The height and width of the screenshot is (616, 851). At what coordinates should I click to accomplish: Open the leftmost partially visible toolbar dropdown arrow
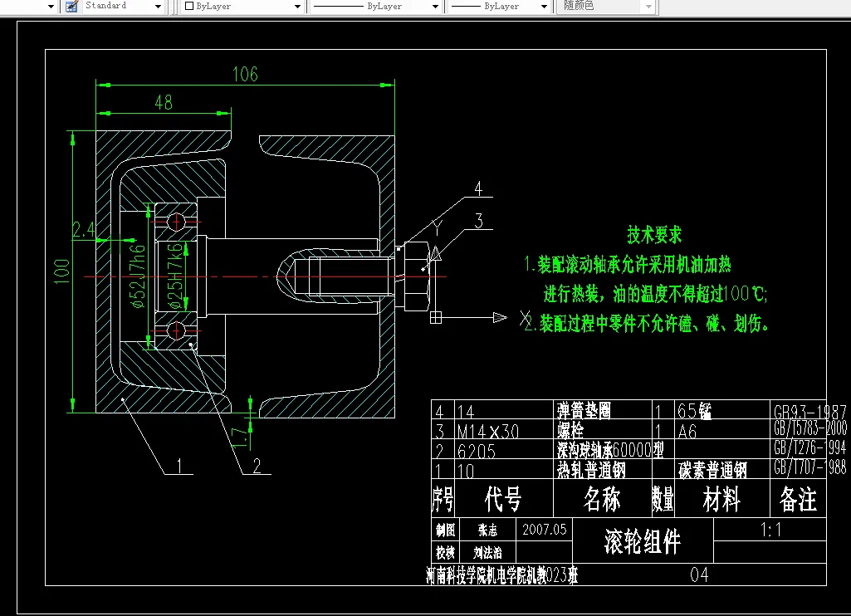(51, 7)
